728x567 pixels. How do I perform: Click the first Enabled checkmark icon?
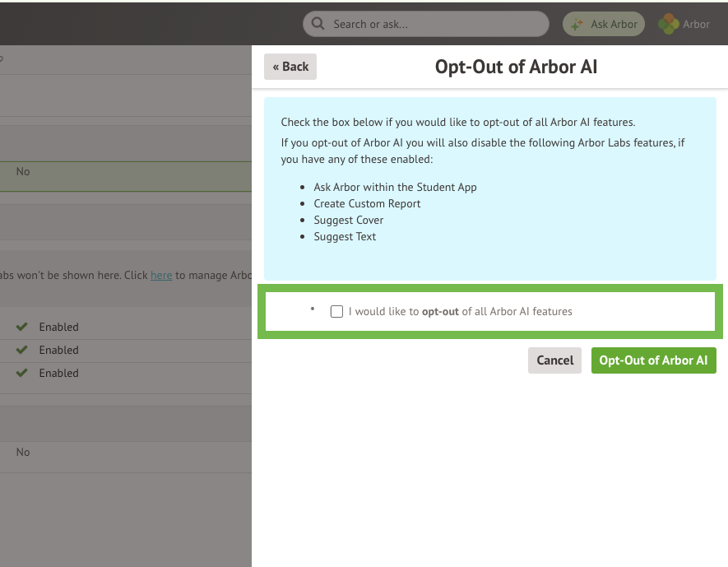click(x=21, y=327)
